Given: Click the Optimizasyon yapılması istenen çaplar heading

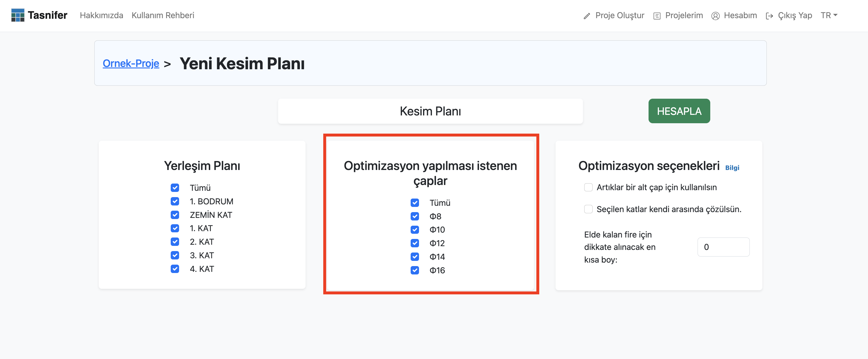Looking at the screenshot, I should (x=430, y=173).
